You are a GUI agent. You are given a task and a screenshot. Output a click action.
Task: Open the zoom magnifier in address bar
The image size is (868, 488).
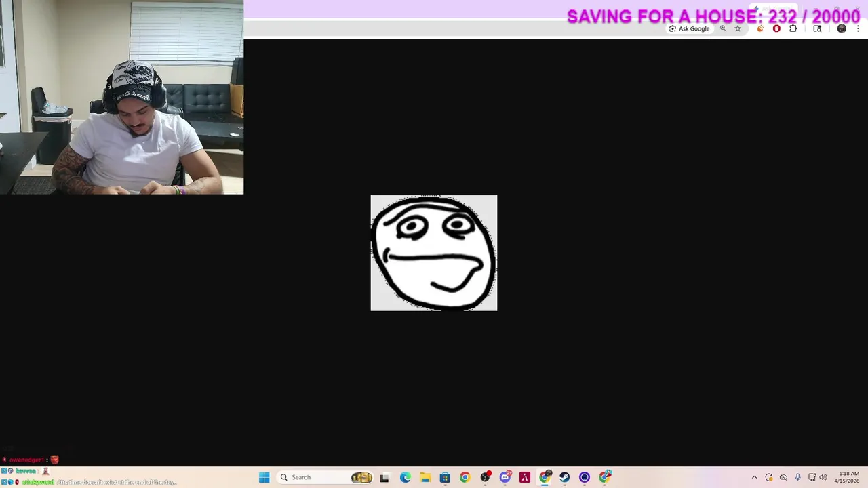[723, 28]
